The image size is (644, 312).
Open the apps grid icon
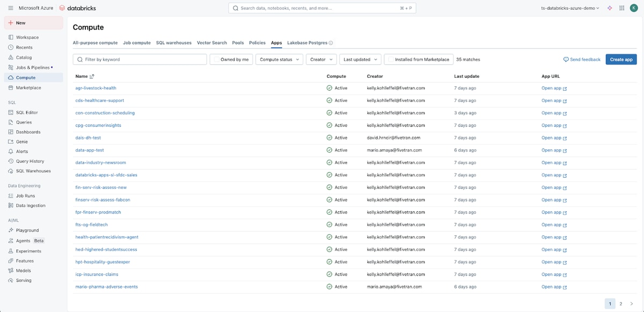coord(621,8)
